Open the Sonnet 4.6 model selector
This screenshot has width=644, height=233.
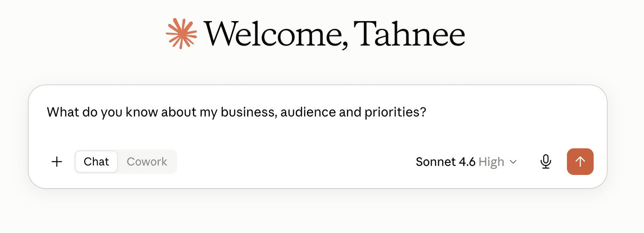pyautogui.click(x=466, y=162)
